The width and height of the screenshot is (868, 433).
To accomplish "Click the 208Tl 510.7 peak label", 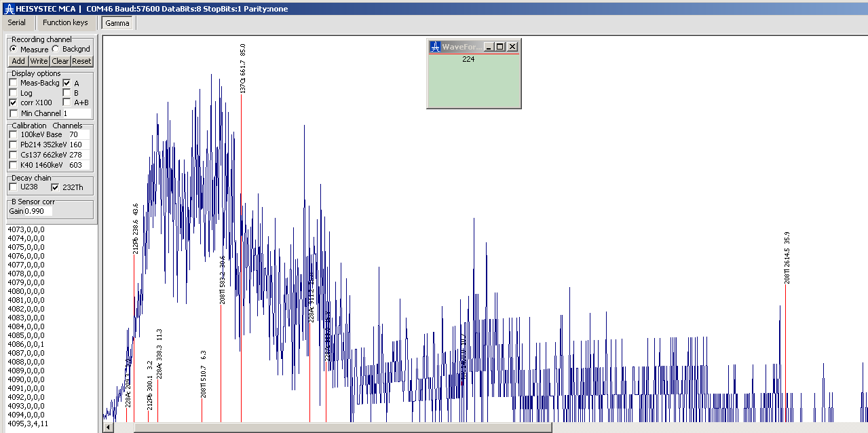I will (204, 374).
